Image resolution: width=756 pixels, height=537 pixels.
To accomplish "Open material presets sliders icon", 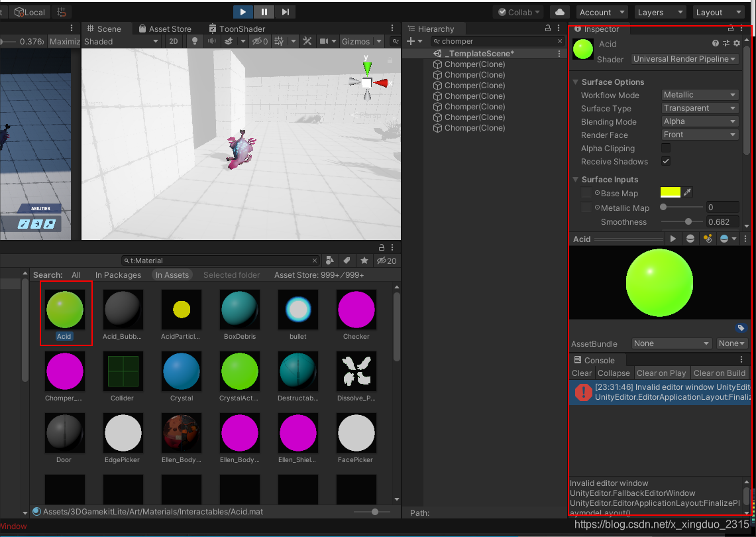I will [x=726, y=43].
